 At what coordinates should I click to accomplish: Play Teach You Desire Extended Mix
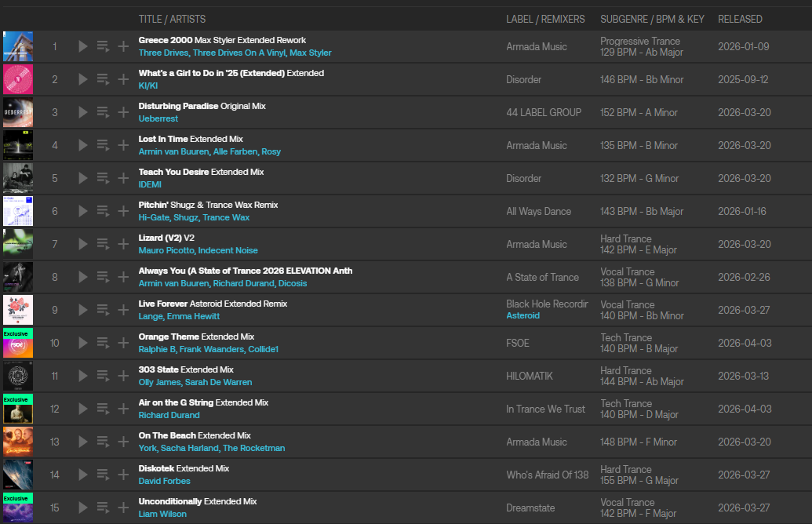tap(83, 178)
